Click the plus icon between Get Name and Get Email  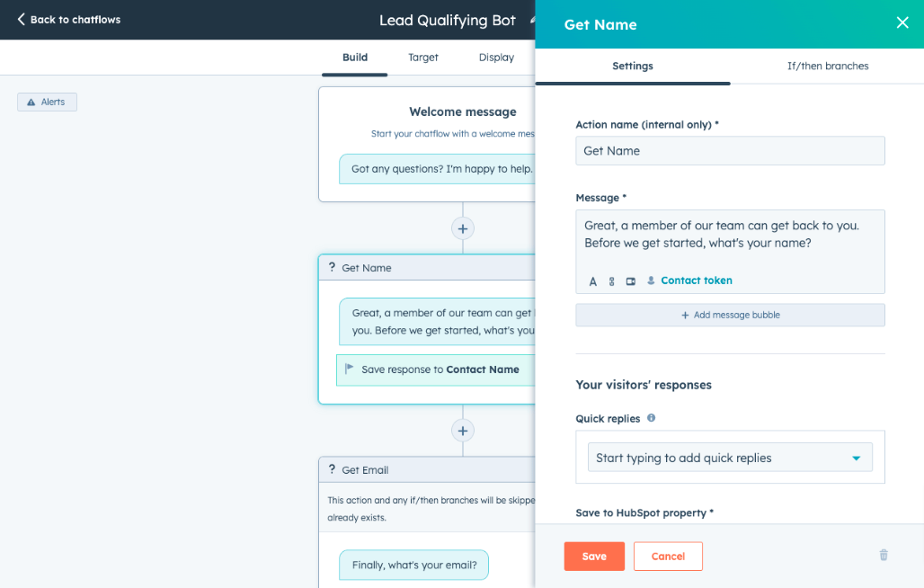pos(463,431)
